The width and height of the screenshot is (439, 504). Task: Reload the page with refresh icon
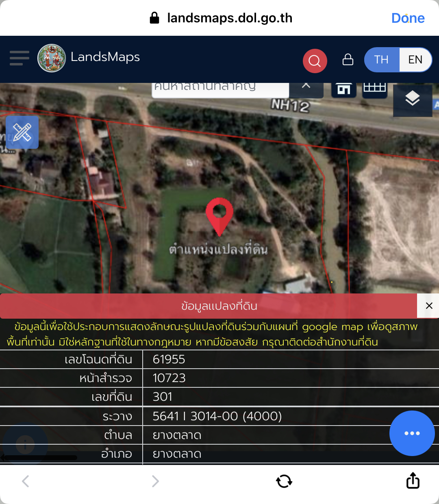click(284, 481)
